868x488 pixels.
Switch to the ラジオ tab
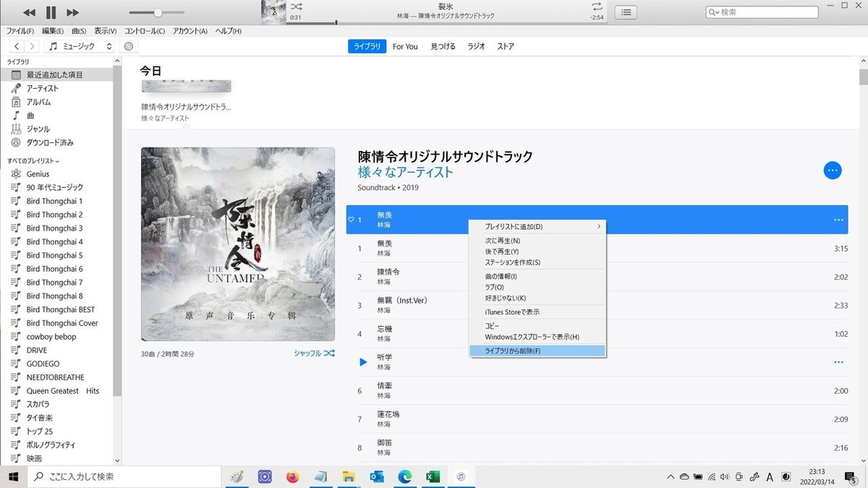pos(476,46)
